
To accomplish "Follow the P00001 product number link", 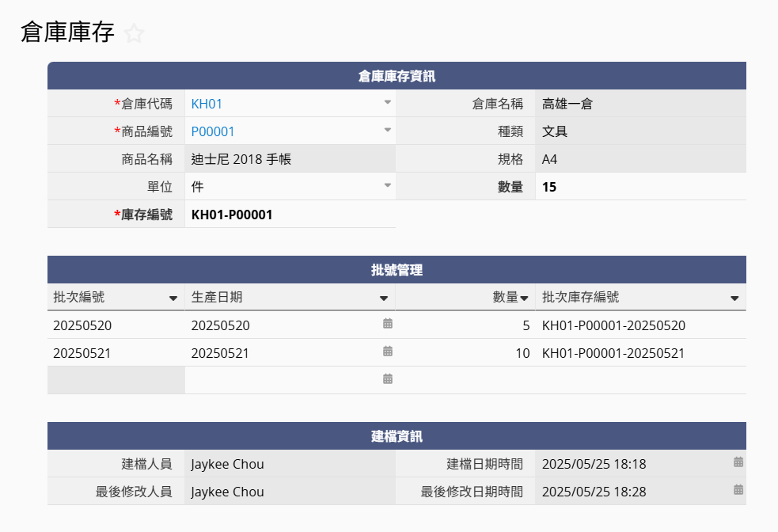I will (213, 131).
